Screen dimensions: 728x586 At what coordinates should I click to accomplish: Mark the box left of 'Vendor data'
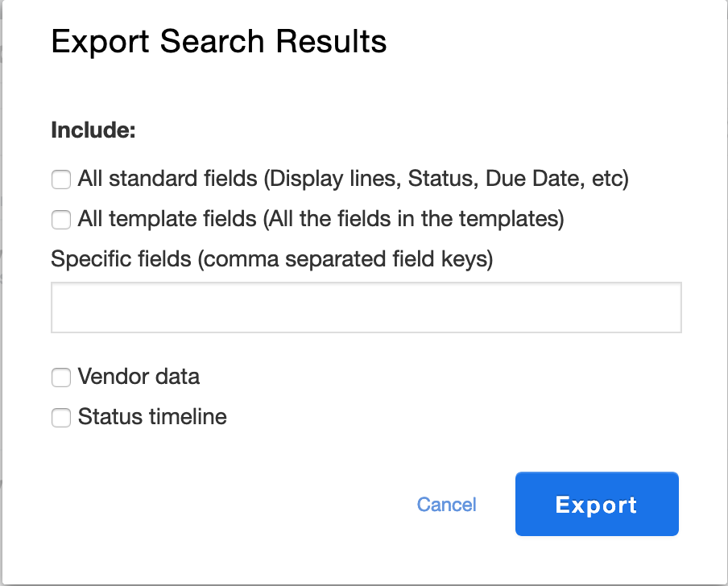(x=61, y=378)
